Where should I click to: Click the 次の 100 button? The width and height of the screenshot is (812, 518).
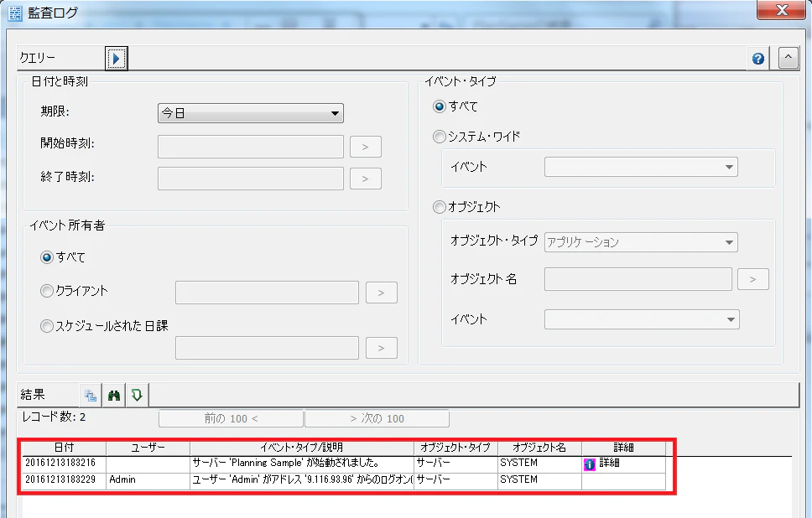(377, 418)
